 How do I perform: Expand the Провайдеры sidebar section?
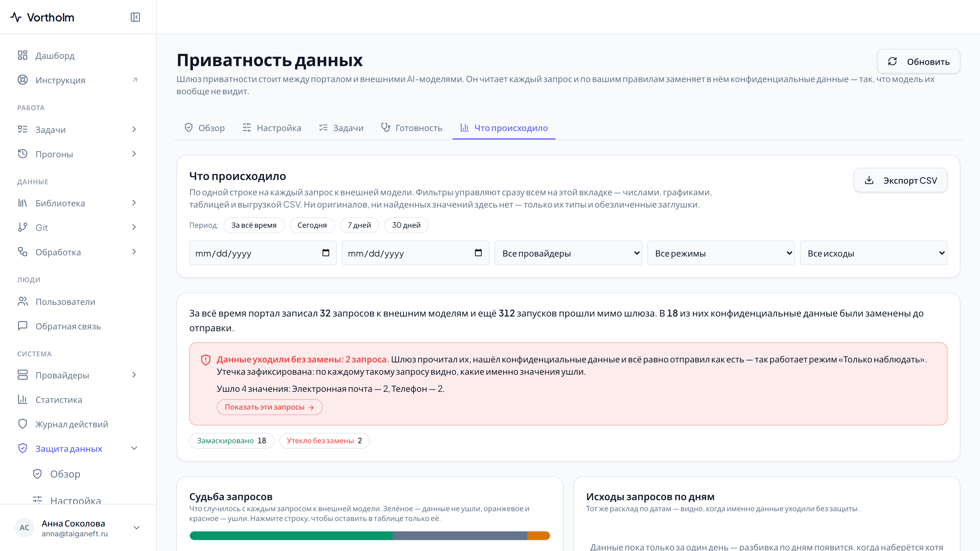point(134,375)
